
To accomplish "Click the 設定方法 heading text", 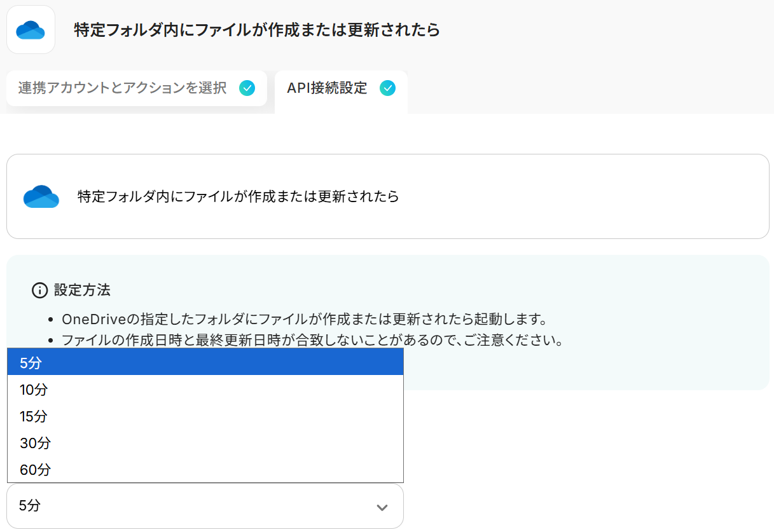I will (82, 290).
